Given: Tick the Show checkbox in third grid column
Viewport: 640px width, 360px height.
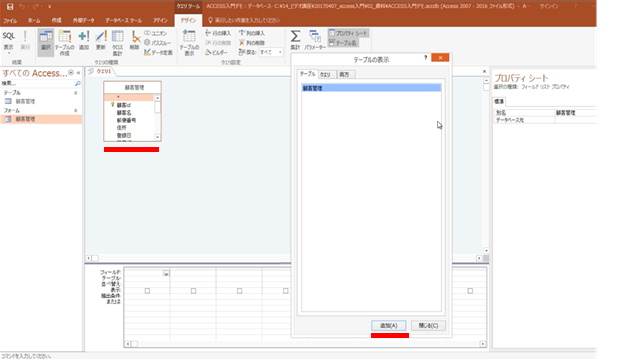Looking at the screenshot, I should click(x=240, y=291).
